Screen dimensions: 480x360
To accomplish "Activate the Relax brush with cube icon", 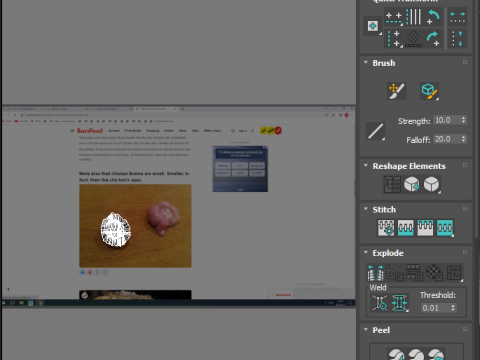I will pyautogui.click(x=429, y=91).
